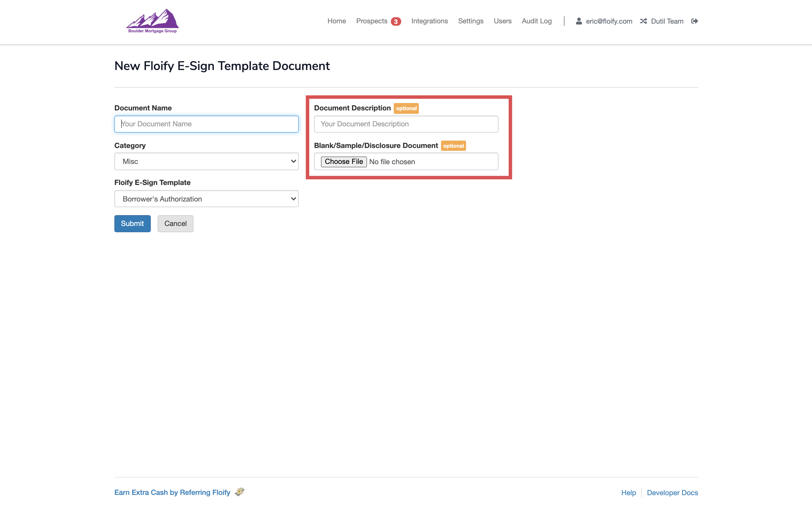
Task: Switch teams via Dutil Team link
Action: click(667, 21)
